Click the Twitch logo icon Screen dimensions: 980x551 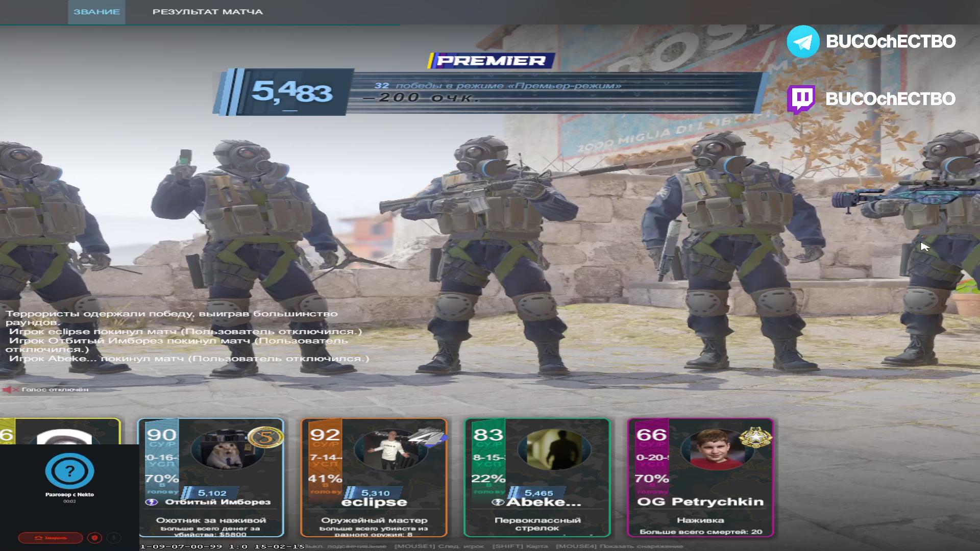(801, 99)
